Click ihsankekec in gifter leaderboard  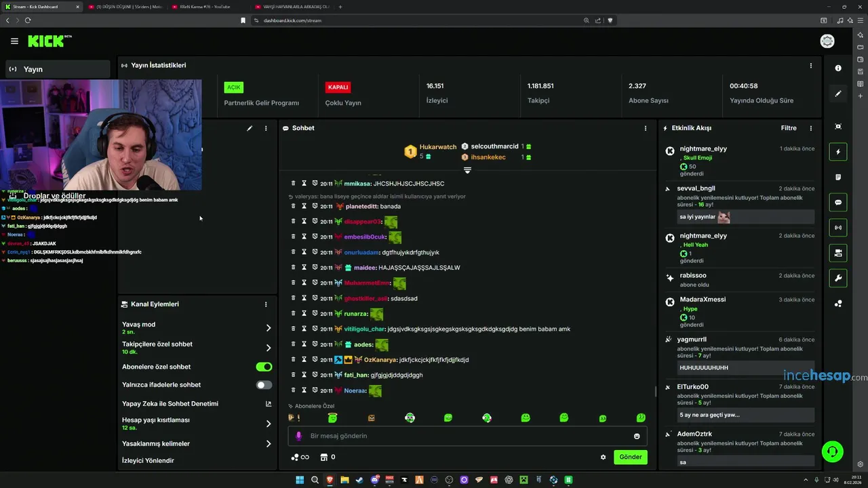pos(488,157)
